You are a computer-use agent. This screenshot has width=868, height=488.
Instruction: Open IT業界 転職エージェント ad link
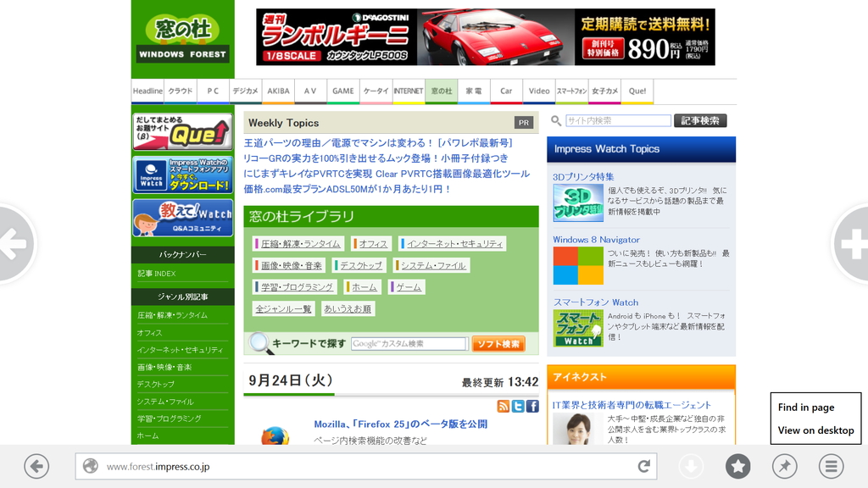pos(632,405)
